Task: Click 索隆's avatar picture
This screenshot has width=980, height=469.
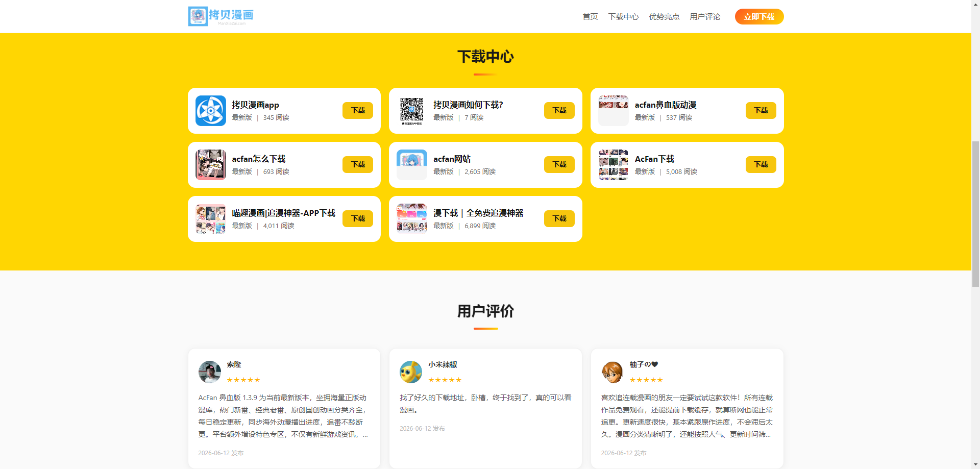Action: pos(210,372)
